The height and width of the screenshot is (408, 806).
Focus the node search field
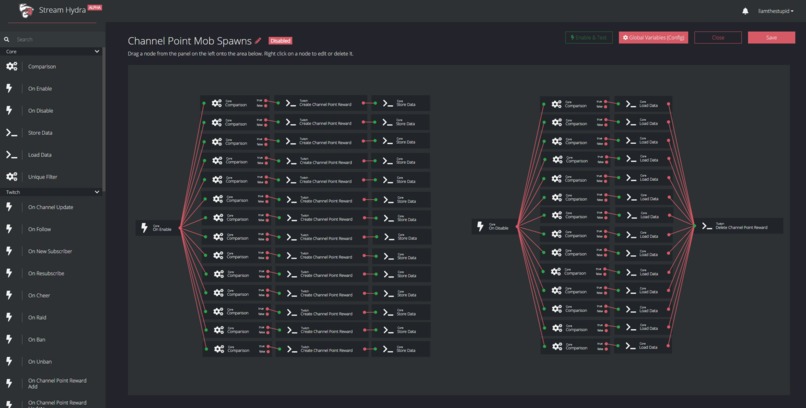click(59, 39)
